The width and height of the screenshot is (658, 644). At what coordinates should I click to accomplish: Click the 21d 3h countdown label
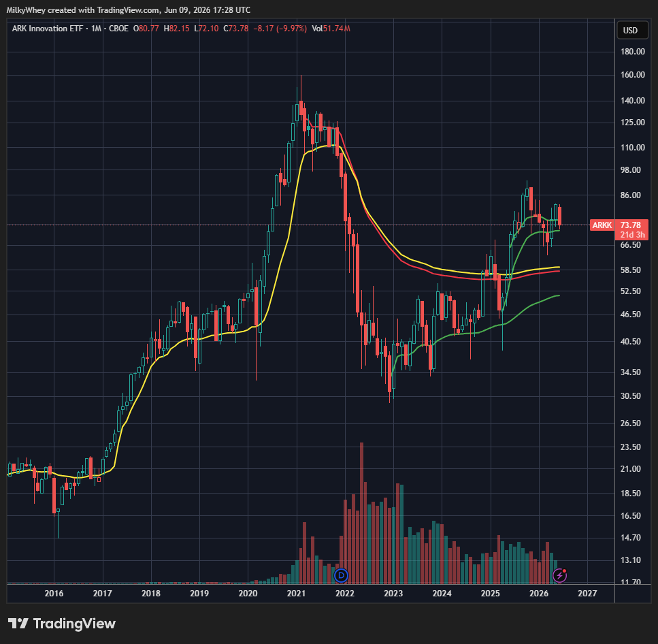pyautogui.click(x=632, y=235)
